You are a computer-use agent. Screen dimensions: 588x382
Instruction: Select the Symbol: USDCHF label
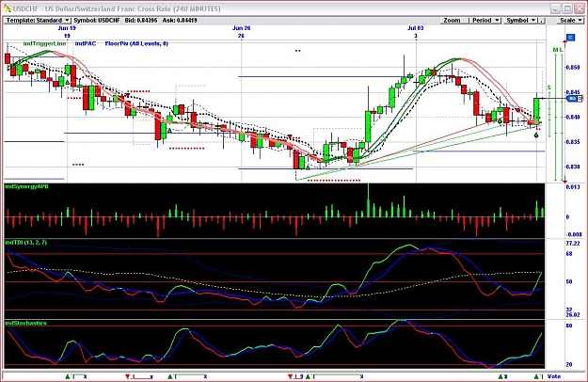[x=96, y=21]
